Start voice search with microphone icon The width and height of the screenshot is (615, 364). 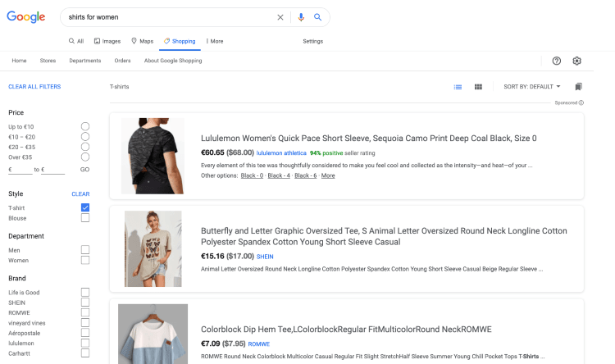tap(301, 17)
